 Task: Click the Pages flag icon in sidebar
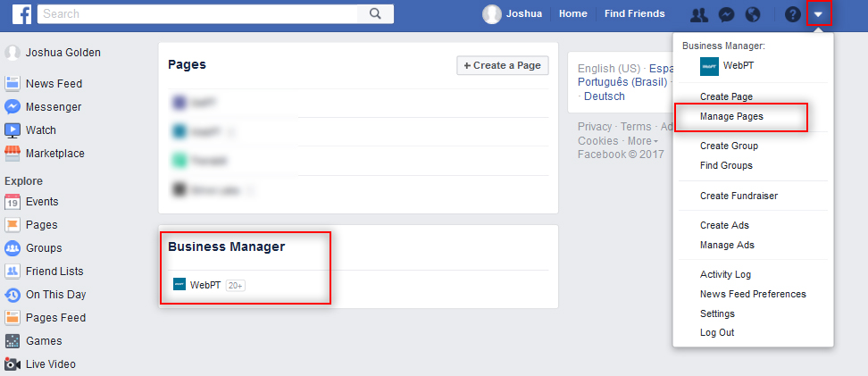[13, 225]
